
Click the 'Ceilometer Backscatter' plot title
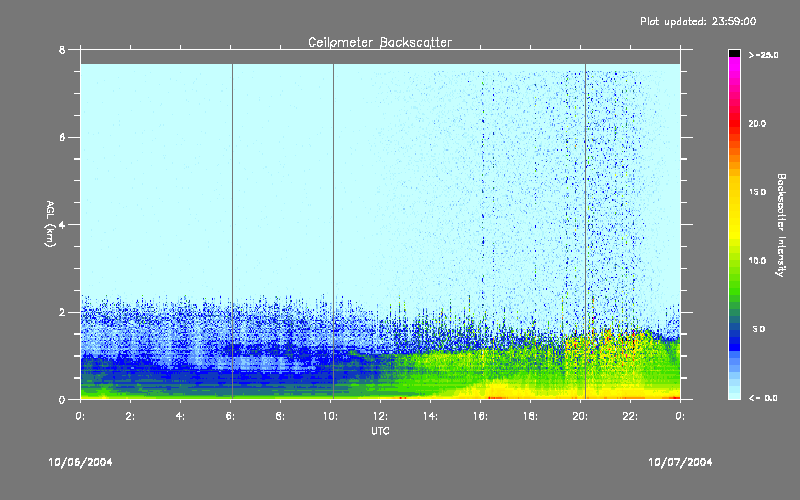point(380,42)
